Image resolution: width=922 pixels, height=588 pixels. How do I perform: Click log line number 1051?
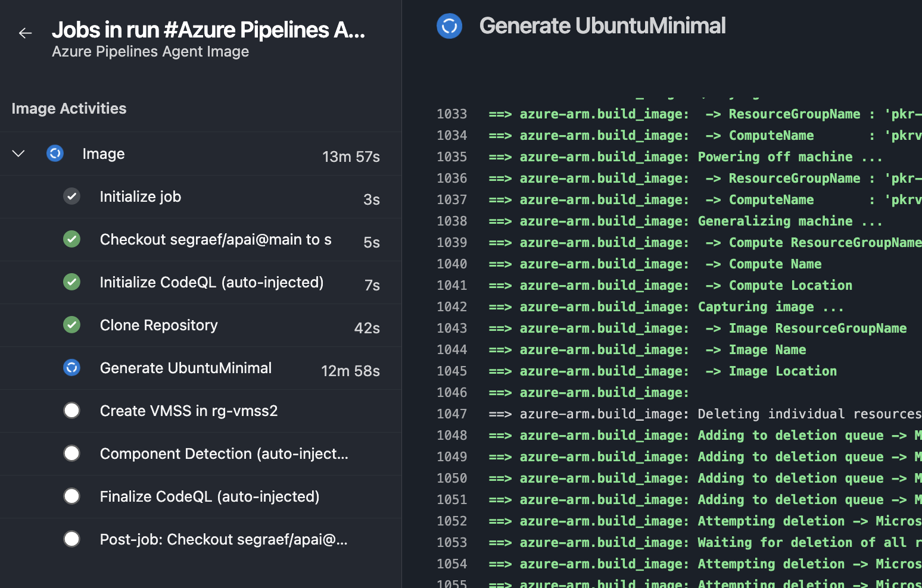451,500
